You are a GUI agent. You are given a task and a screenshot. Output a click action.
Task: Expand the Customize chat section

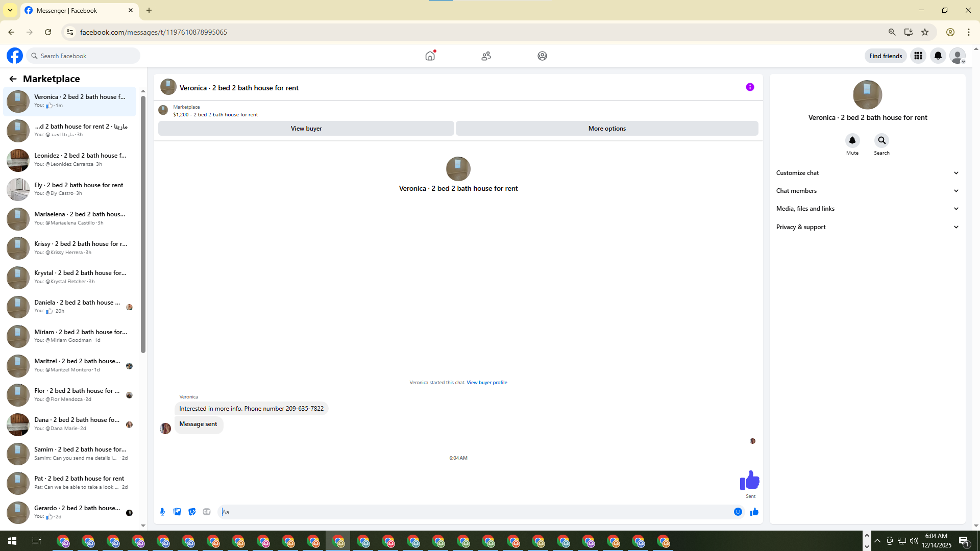(867, 173)
